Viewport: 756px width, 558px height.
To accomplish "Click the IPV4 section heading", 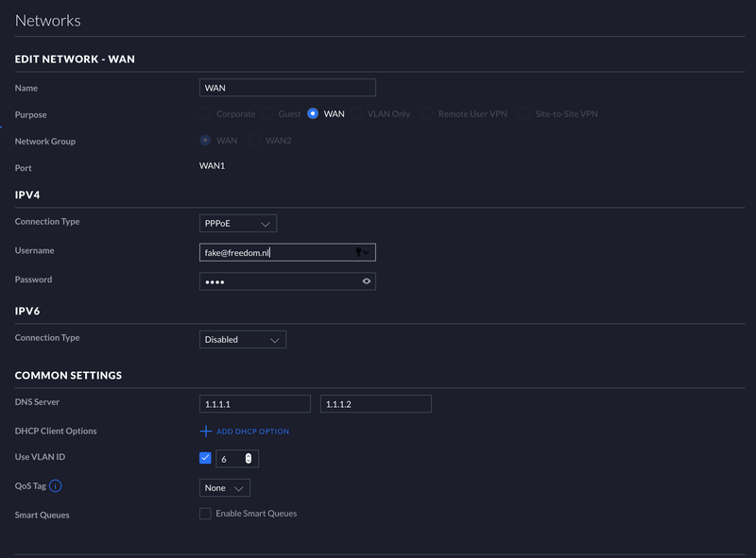I will 27,195.
